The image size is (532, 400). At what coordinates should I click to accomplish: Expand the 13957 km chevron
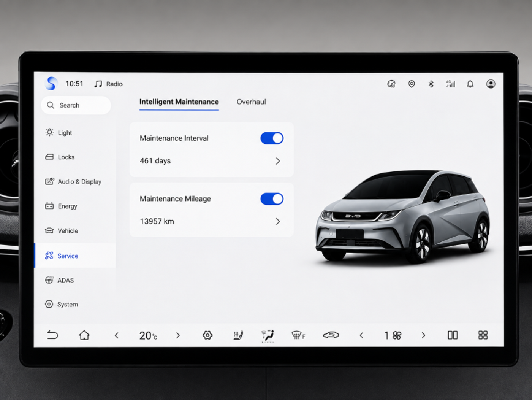[x=278, y=221]
